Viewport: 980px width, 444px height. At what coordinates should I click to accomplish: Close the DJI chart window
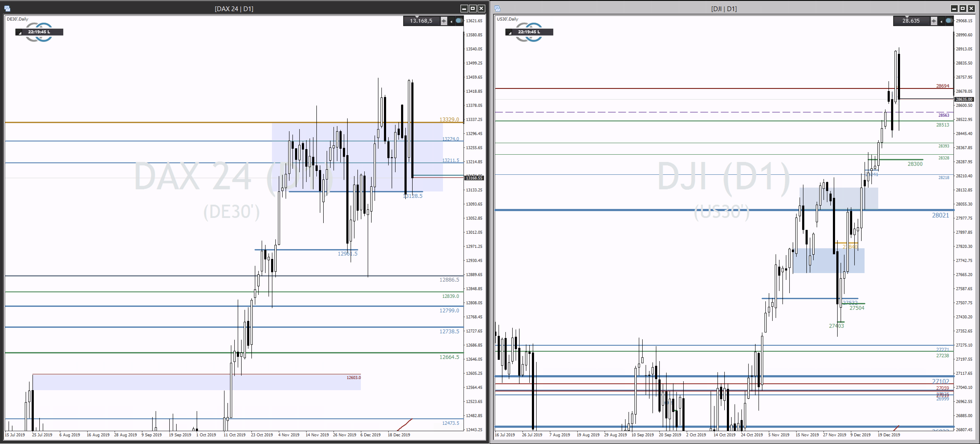972,8
